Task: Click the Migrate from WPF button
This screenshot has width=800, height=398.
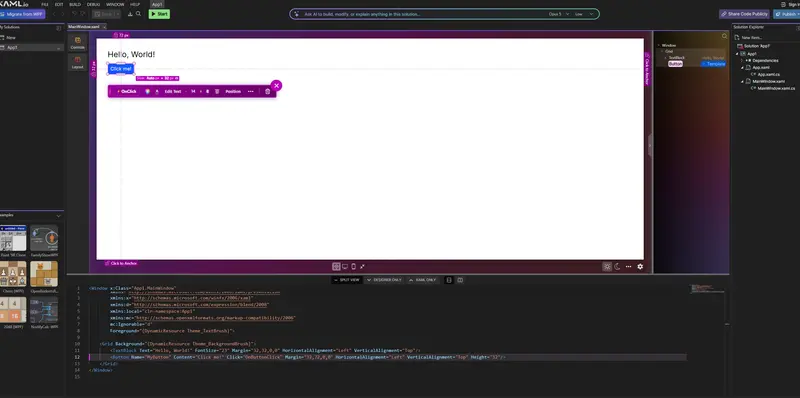Action: 22,14
